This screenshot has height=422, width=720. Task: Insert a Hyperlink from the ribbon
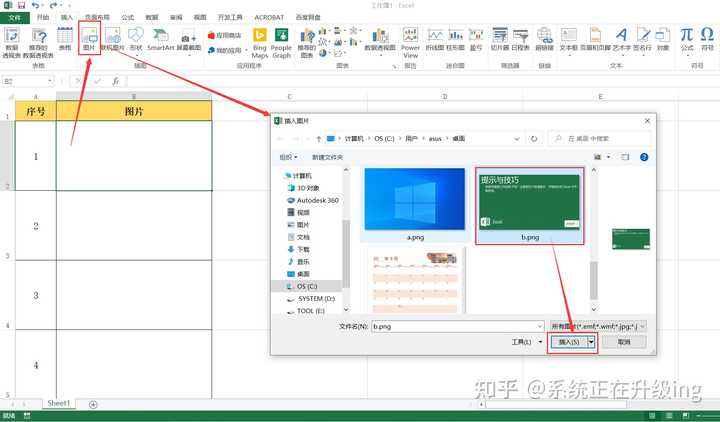pyautogui.click(x=545, y=39)
